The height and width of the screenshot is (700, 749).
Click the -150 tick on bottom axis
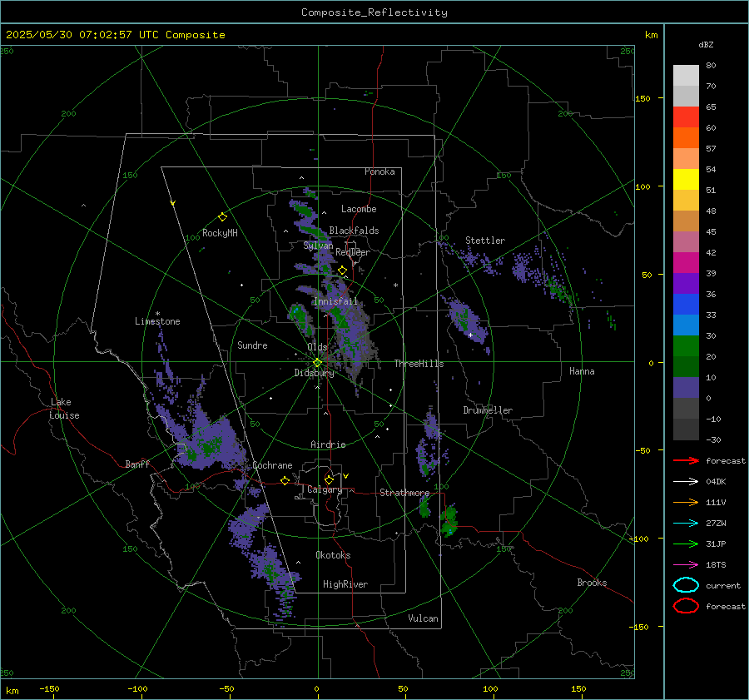(x=49, y=689)
